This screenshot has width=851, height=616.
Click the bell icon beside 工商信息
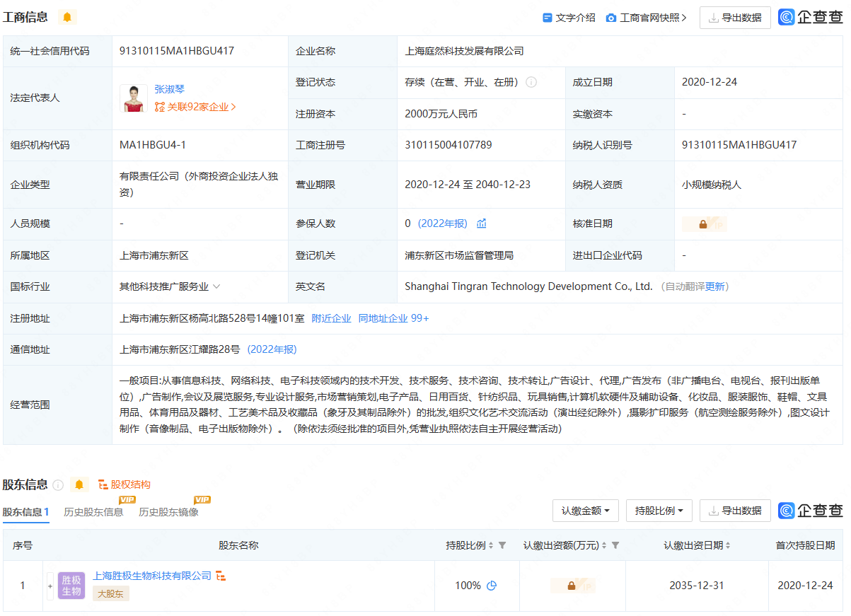pos(66,17)
